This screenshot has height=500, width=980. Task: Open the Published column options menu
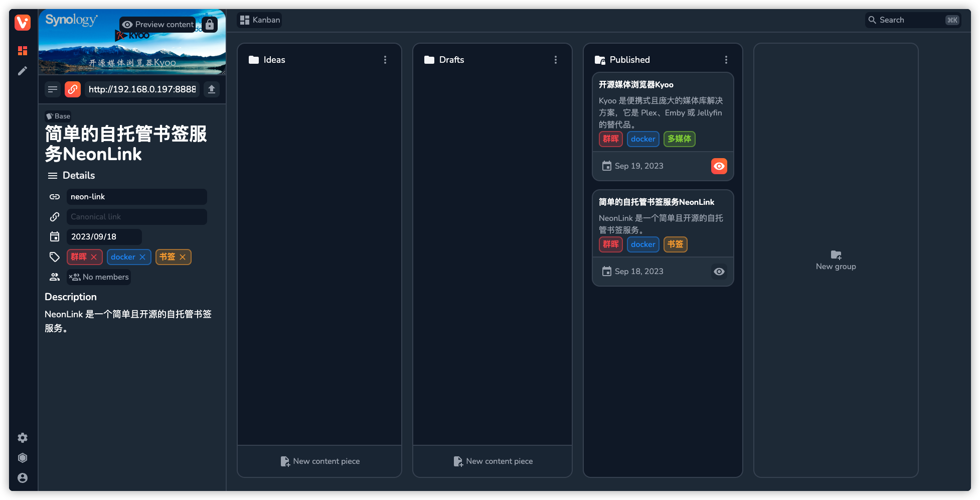click(x=726, y=60)
